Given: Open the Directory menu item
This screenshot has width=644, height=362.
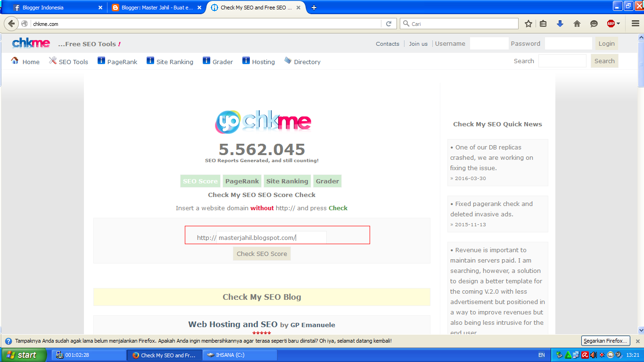Looking at the screenshot, I should tap(302, 61).
